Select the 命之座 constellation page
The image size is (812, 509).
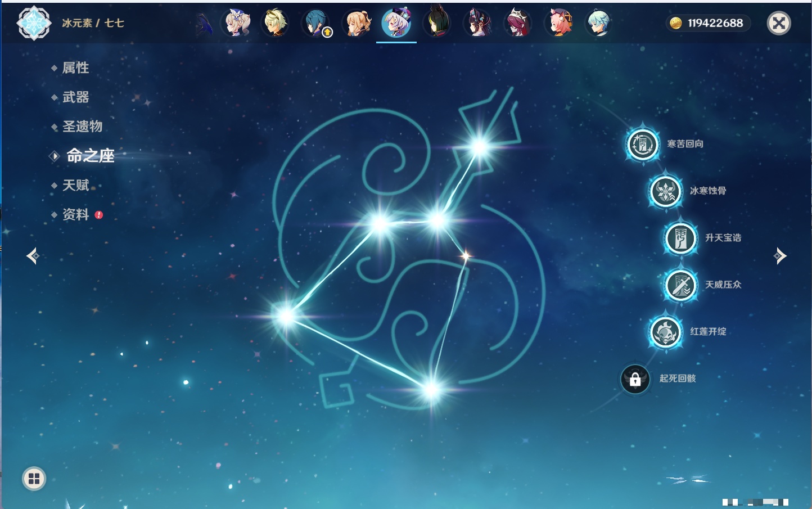[90, 156]
